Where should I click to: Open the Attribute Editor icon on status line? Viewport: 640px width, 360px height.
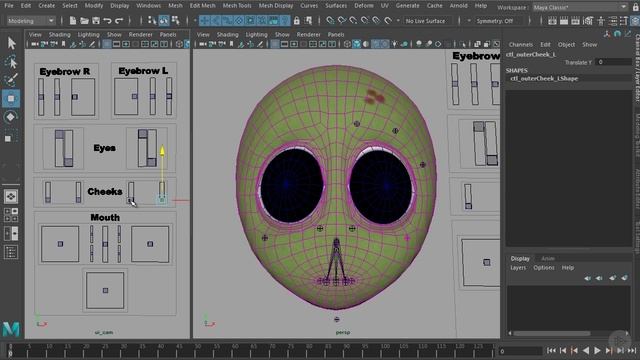(612, 21)
